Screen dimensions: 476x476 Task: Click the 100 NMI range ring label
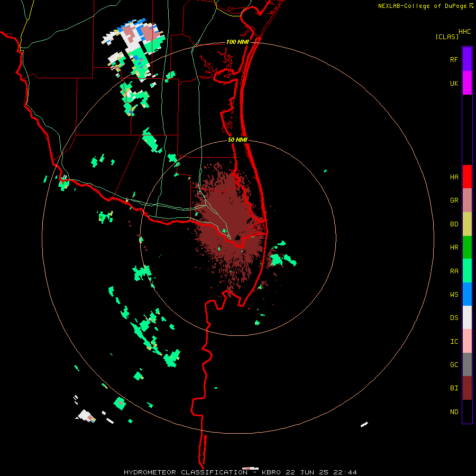[237, 42]
